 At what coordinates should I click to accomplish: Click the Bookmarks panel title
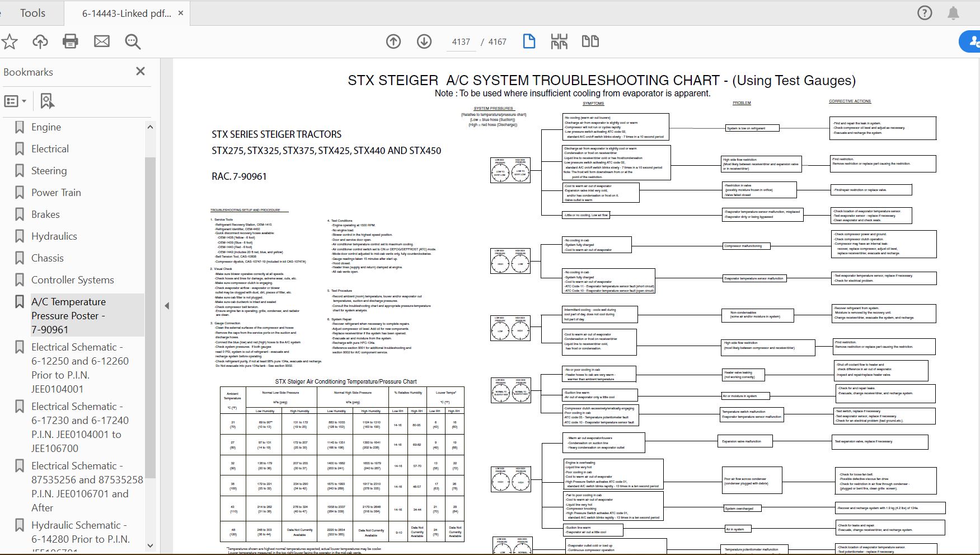coord(28,72)
